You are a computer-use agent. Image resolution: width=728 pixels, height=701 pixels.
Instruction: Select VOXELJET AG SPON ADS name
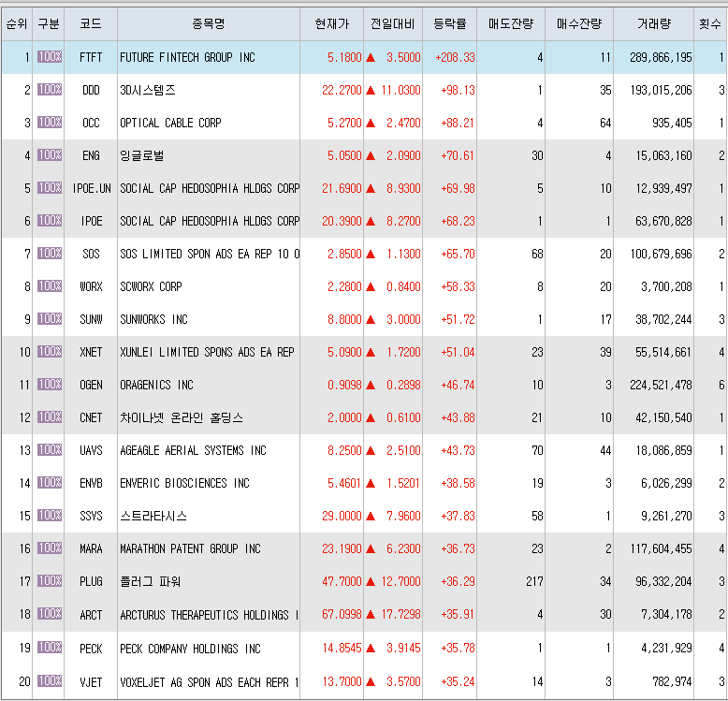click(209, 682)
